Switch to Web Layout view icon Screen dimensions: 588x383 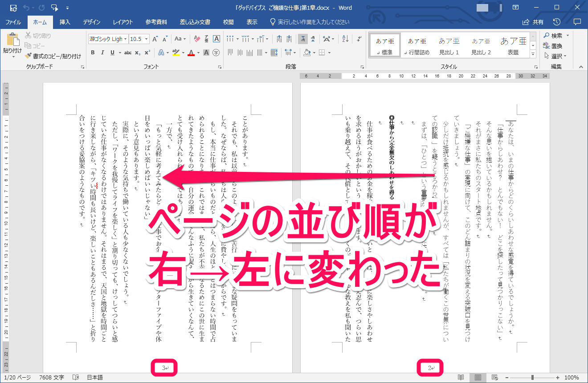494,377
